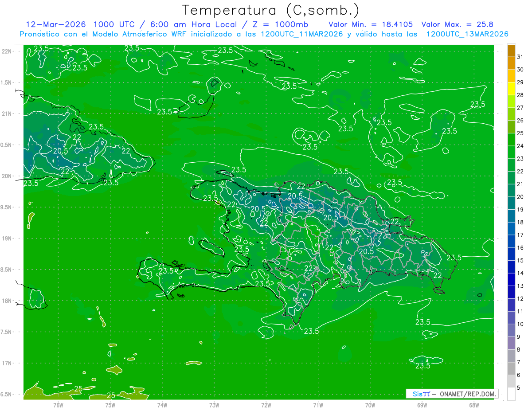532x411 pixels.
Task: Click the '20' colorbar label
Action: 520,197
